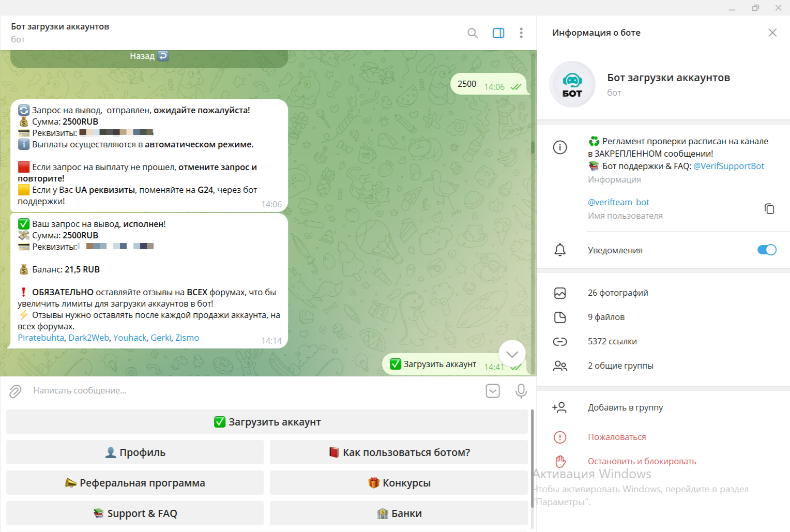
Task: Select Add to group option
Action: [625, 408]
